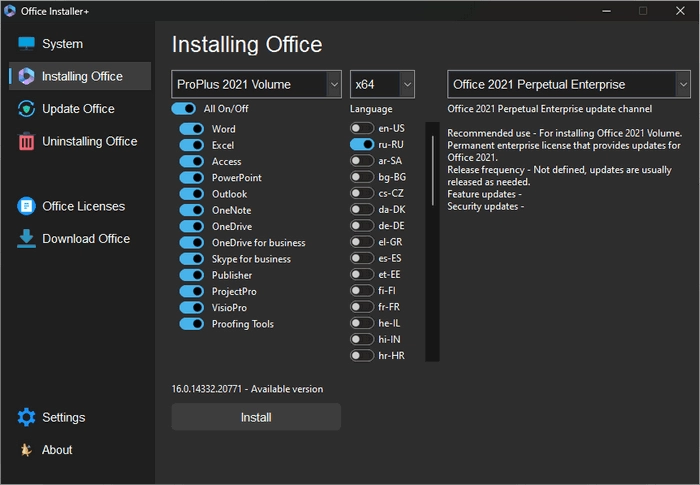Open the ProPlus 2021 Volume dropdown
Image resolution: width=700 pixels, height=485 pixels.
[257, 84]
